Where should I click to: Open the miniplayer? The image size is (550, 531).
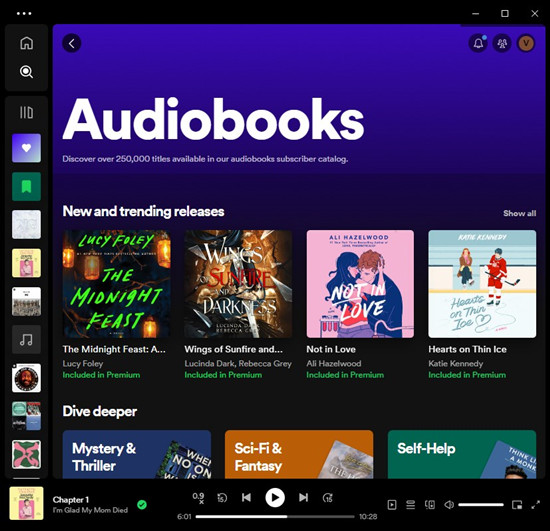pyautogui.click(x=517, y=505)
